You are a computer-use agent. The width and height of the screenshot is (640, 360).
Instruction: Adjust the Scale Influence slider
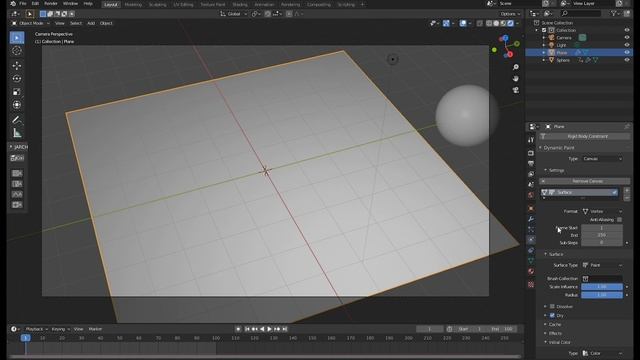click(602, 287)
